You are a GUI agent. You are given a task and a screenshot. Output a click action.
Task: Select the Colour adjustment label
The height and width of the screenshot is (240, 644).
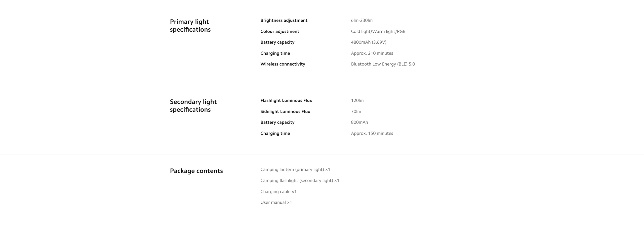pos(279,31)
